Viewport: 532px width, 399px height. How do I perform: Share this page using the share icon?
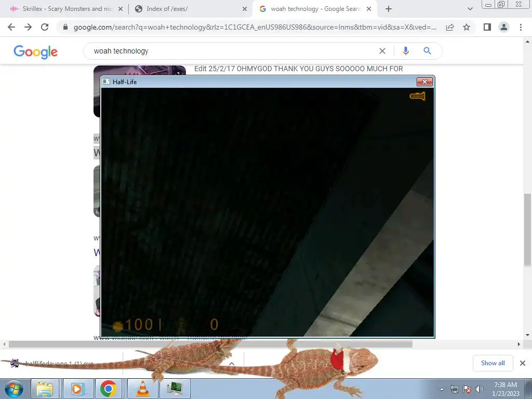tap(450, 27)
